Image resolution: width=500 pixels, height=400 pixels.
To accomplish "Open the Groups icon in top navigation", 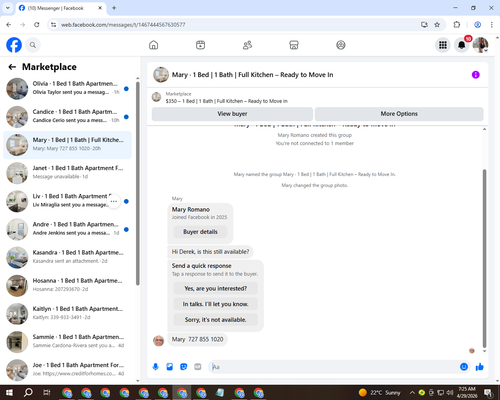I will [x=341, y=45].
